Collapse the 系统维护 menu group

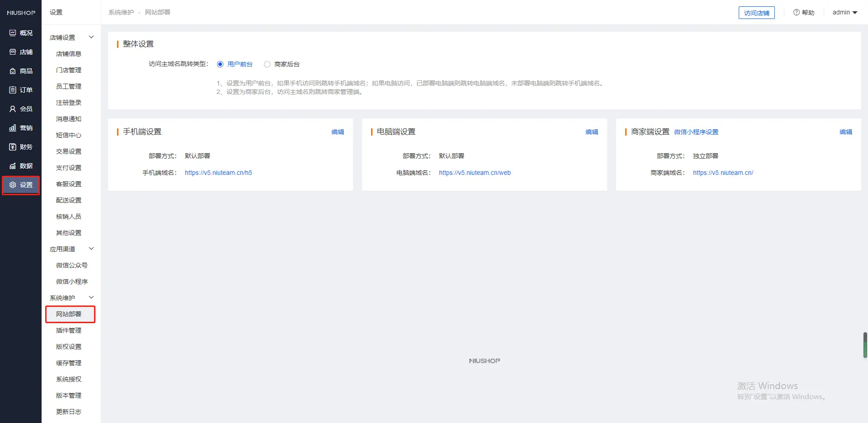pos(91,297)
